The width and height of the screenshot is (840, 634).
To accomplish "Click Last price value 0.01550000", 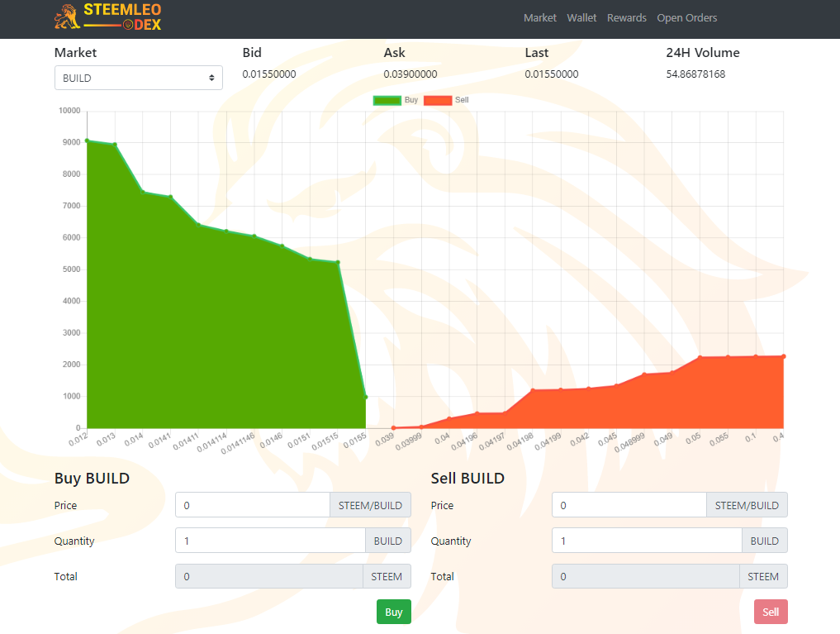I will 552,74.
